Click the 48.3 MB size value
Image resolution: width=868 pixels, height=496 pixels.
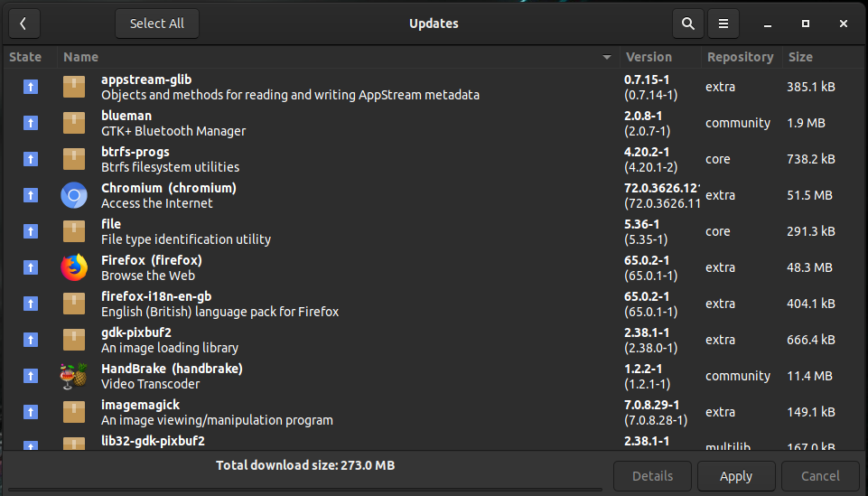[x=809, y=268]
